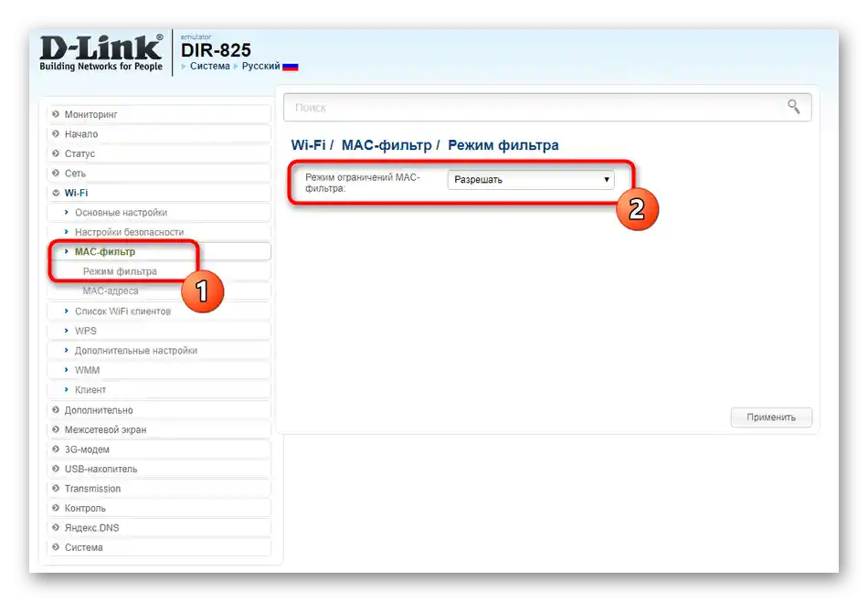Click the MAC-фильтр breadcrumb link
868x602 pixels.
[386, 145]
